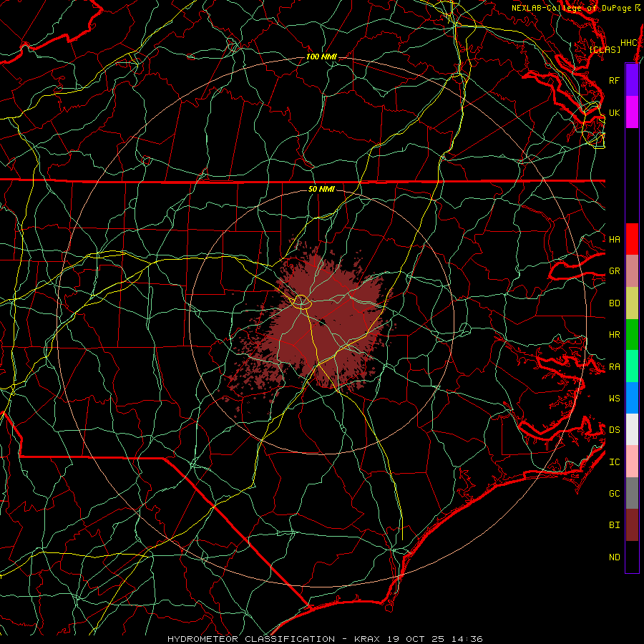Click the IC legend label
The width and height of the screenshot is (644, 644).
click(614, 462)
